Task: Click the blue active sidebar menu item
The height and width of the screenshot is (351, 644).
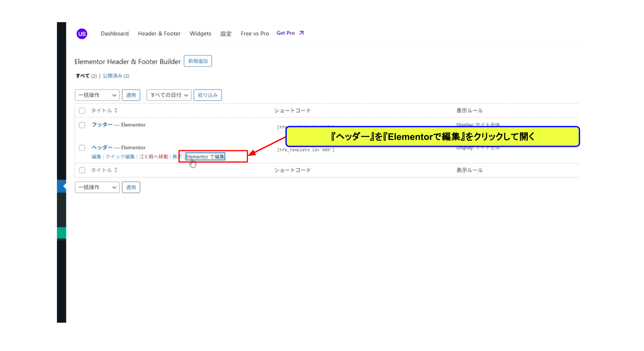Action: tap(61, 186)
